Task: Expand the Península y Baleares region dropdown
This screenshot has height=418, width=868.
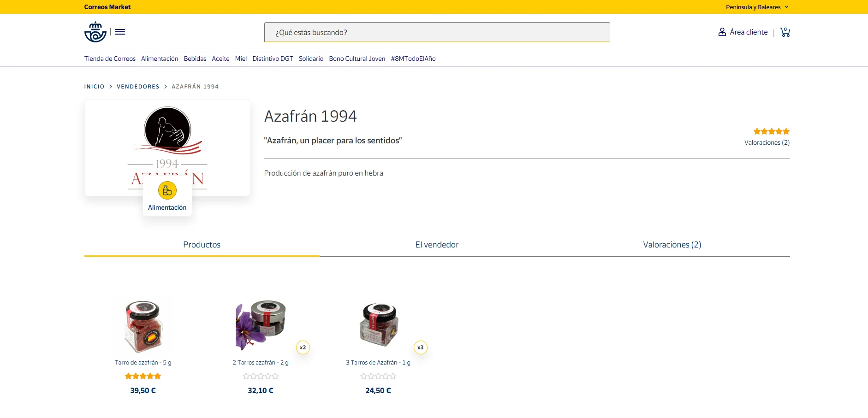Action: tap(757, 7)
